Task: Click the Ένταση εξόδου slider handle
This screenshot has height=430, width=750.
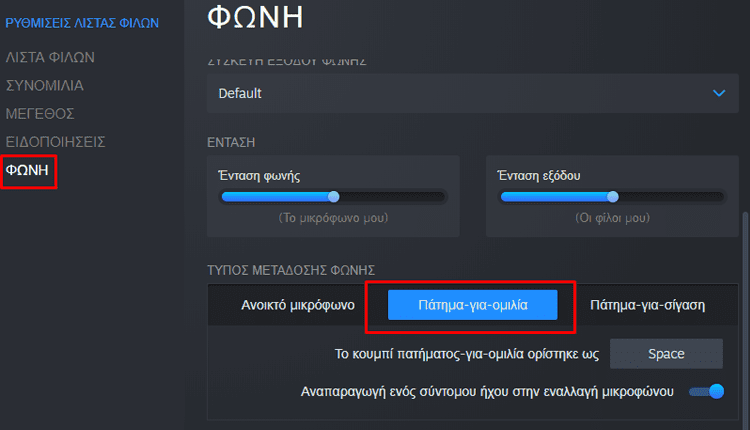Action: [x=613, y=197]
